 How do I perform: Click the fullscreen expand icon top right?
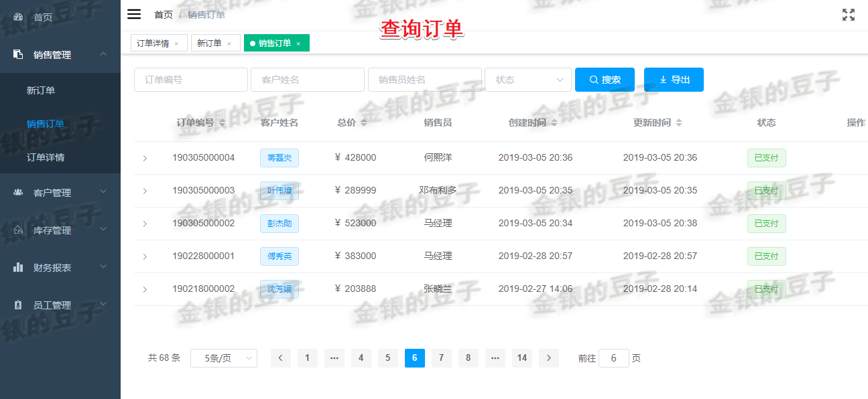849,14
